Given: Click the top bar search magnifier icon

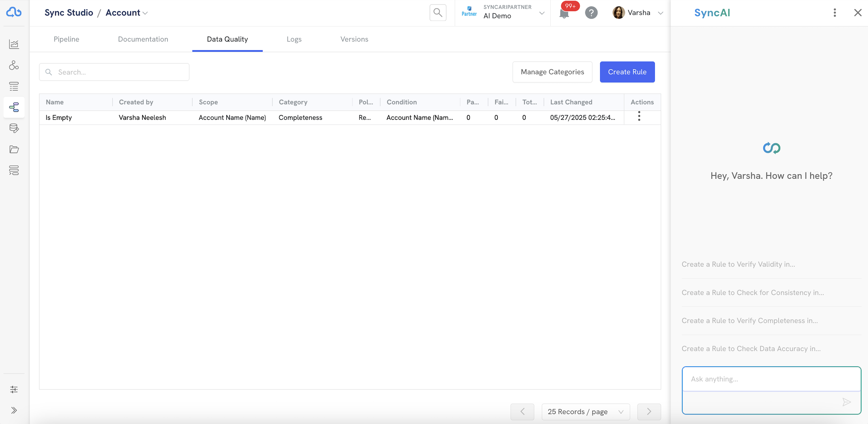Looking at the screenshot, I should [438, 13].
